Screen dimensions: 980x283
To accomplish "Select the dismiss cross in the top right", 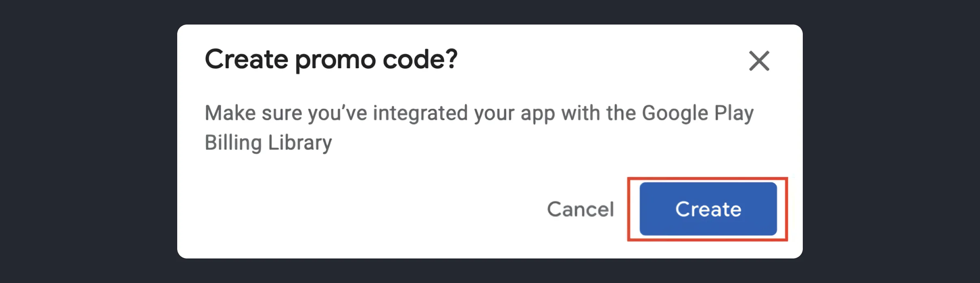I will pos(759,61).
